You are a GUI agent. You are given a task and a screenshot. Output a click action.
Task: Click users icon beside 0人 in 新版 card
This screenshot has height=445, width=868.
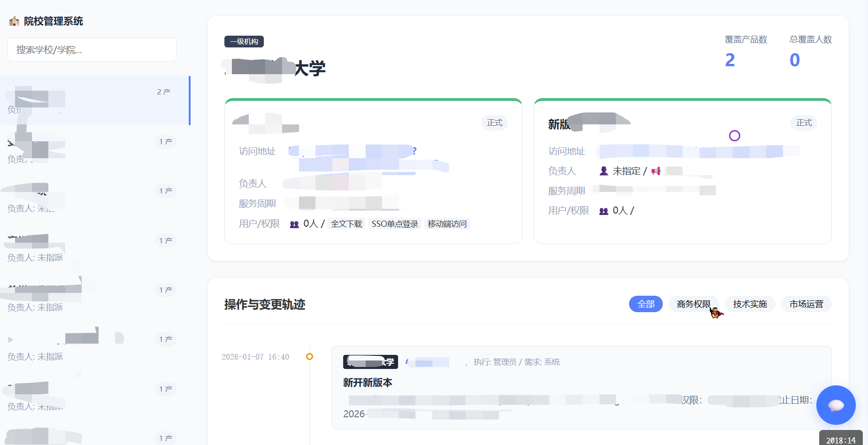click(604, 211)
